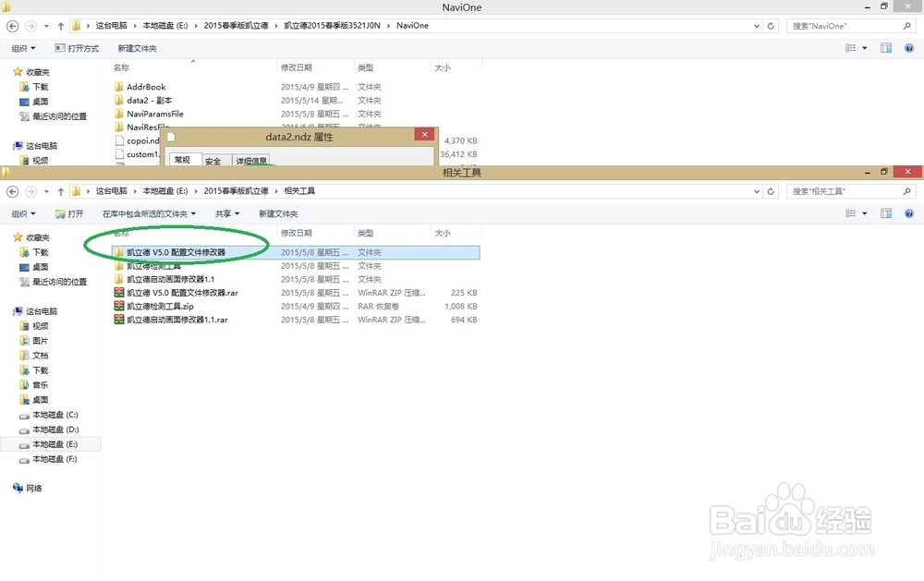The height and width of the screenshot is (581, 924).
Task: Change view layout in NaviOne window
Action: [x=850, y=48]
